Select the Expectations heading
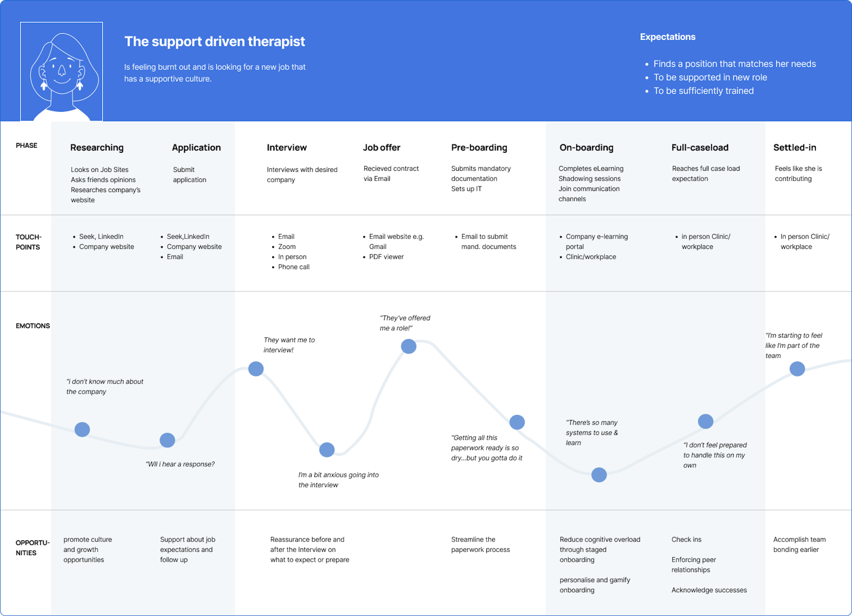This screenshot has width=852, height=616. pos(667,37)
